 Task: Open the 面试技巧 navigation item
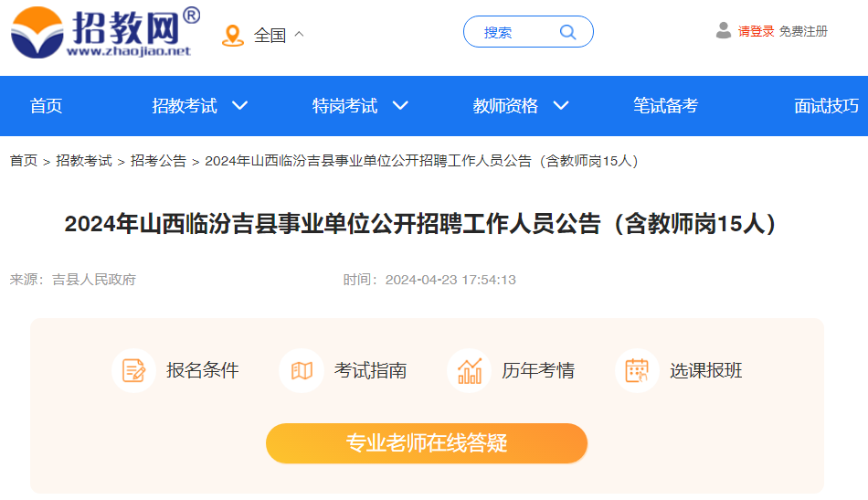[827, 106]
